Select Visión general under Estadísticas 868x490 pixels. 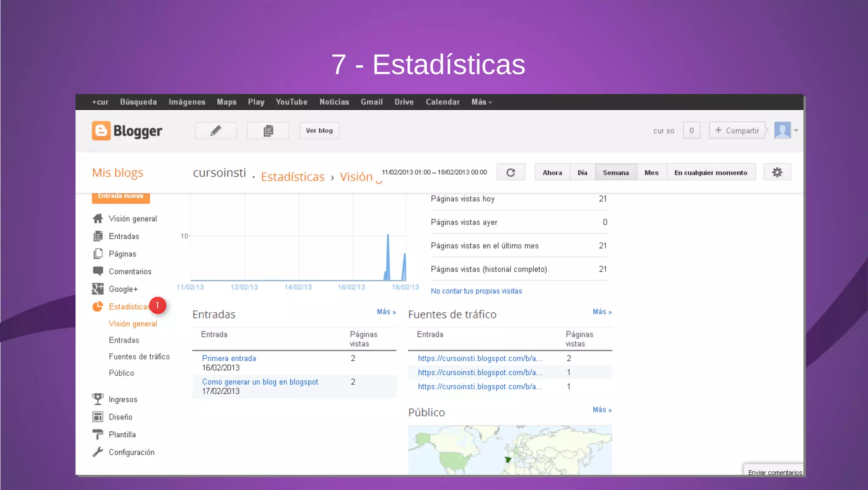point(133,324)
